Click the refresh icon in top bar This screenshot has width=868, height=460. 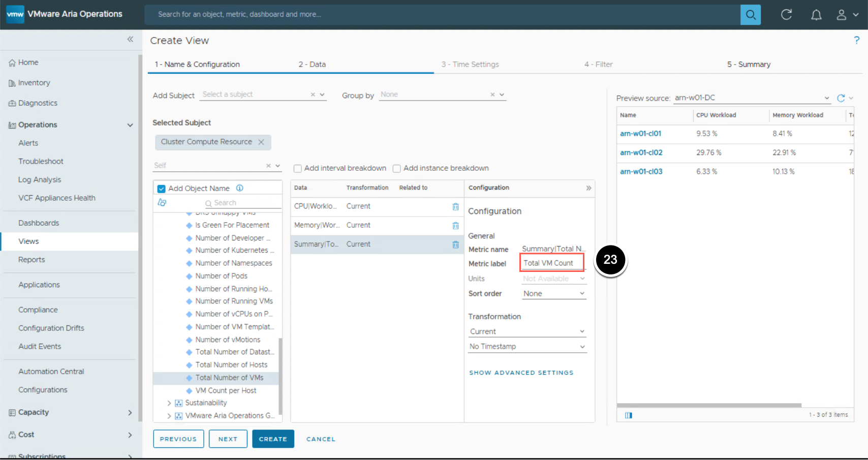point(786,15)
